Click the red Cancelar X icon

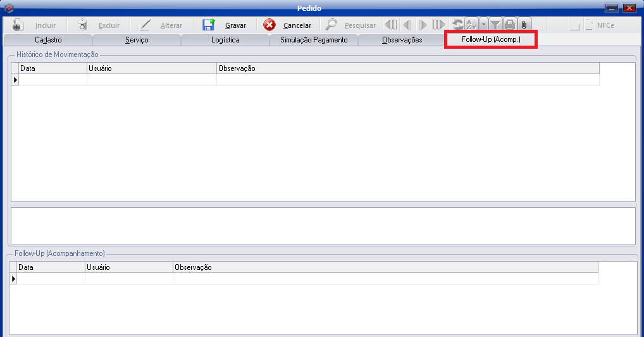coord(270,25)
